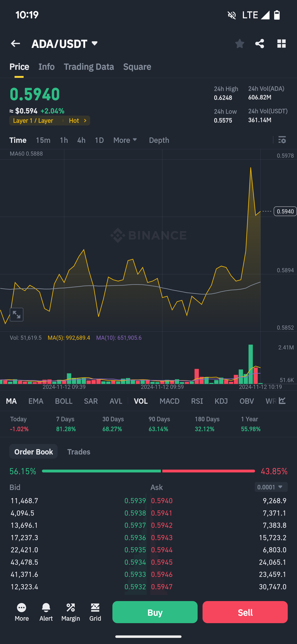Tap the large 0.5940 price display
The image size is (297, 644).
point(35,94)
